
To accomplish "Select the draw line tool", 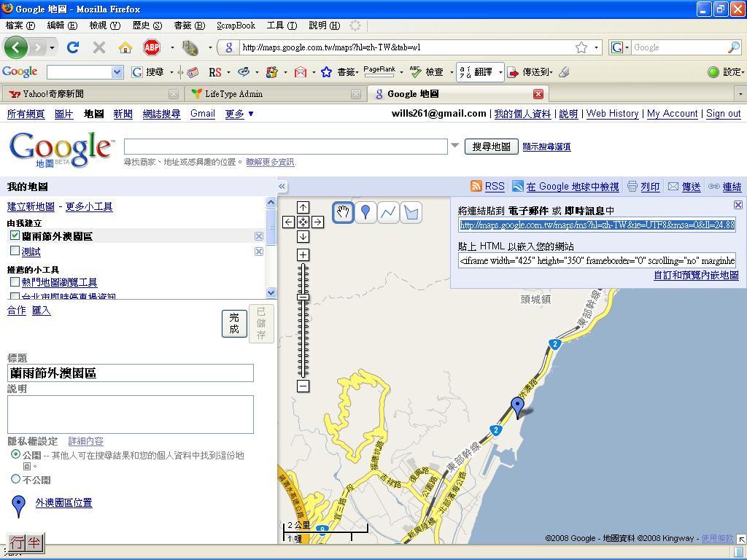I will (388, 212).
